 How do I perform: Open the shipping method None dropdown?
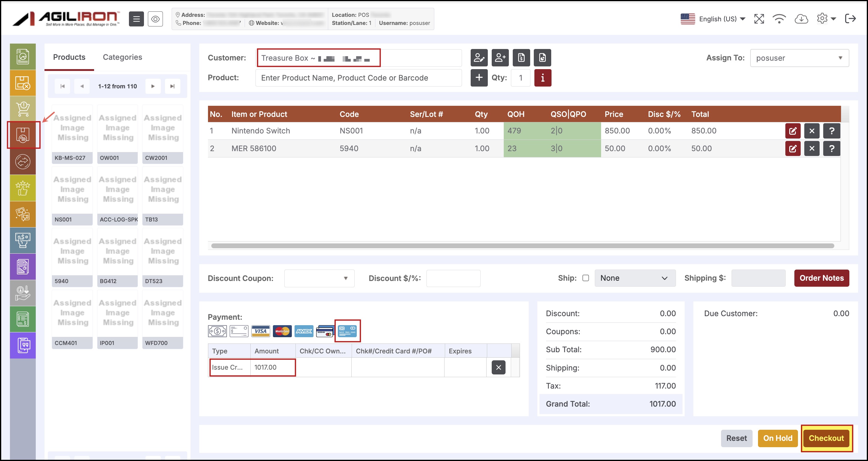(x=635, y=278)
